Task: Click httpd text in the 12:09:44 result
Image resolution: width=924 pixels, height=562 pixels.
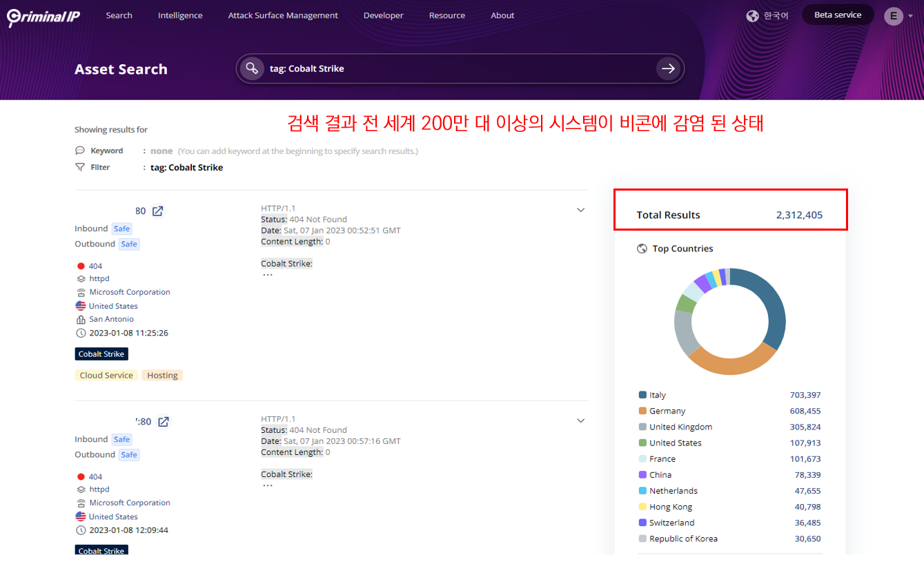Action: coord(99,490)
